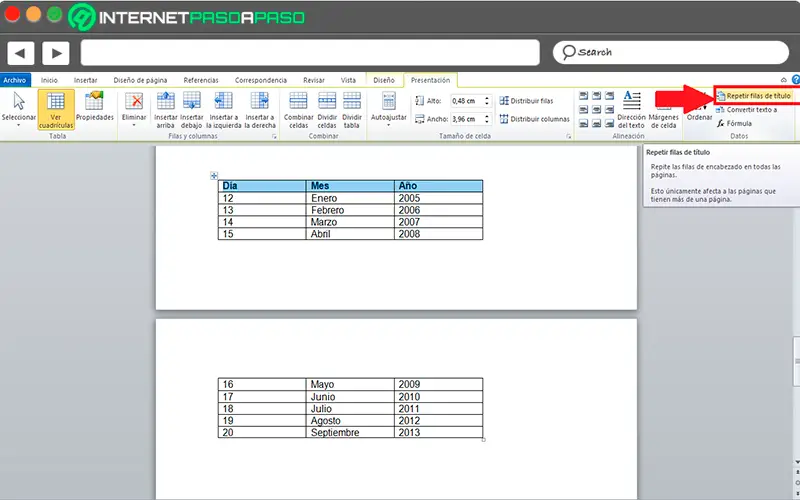Switch to the Insertar tab
This screenshot has width=800, height=500.
click(85, 80)
